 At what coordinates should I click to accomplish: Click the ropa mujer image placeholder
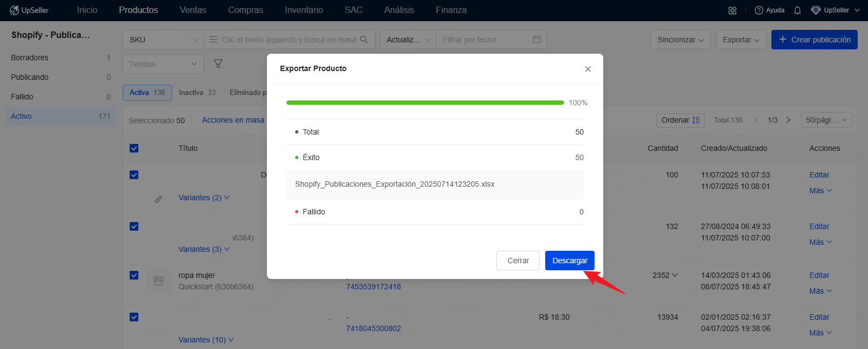(x=158, y=281)
